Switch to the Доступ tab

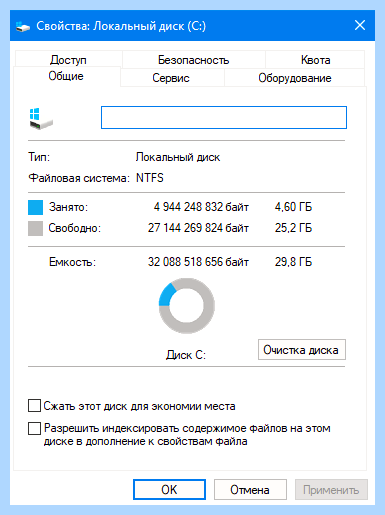[68, 60]
